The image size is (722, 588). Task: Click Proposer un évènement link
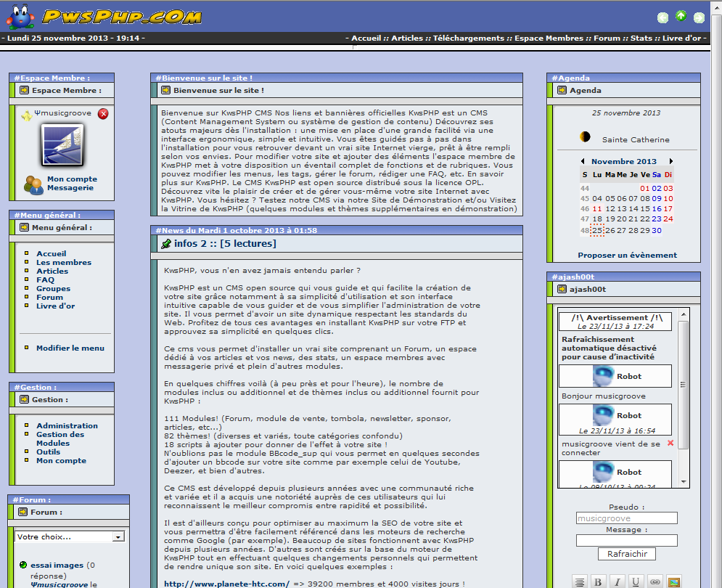[627, 255]
